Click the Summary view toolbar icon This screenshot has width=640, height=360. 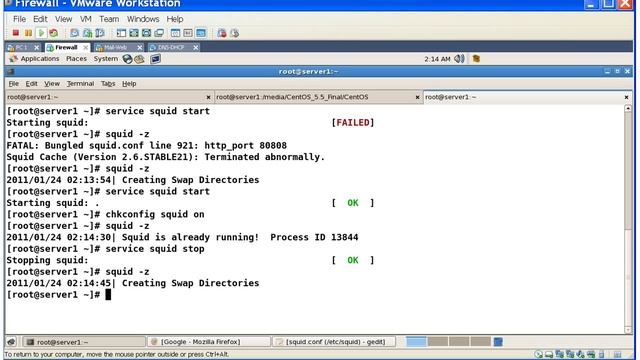click(176, 33)
